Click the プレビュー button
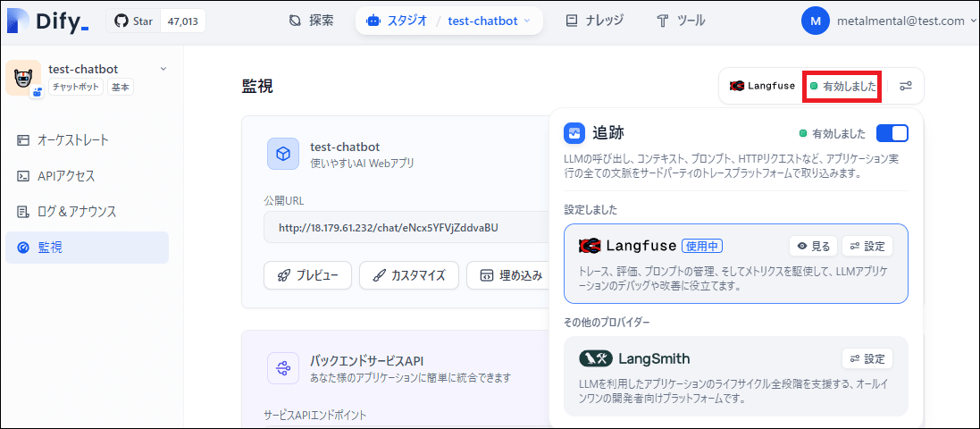Viewport: 980px width, 429px height. tap(307, 275)
